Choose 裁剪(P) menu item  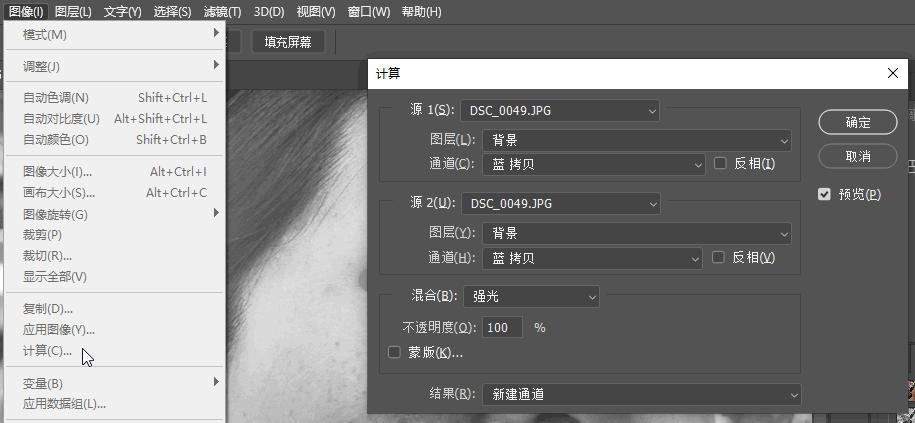114,235
